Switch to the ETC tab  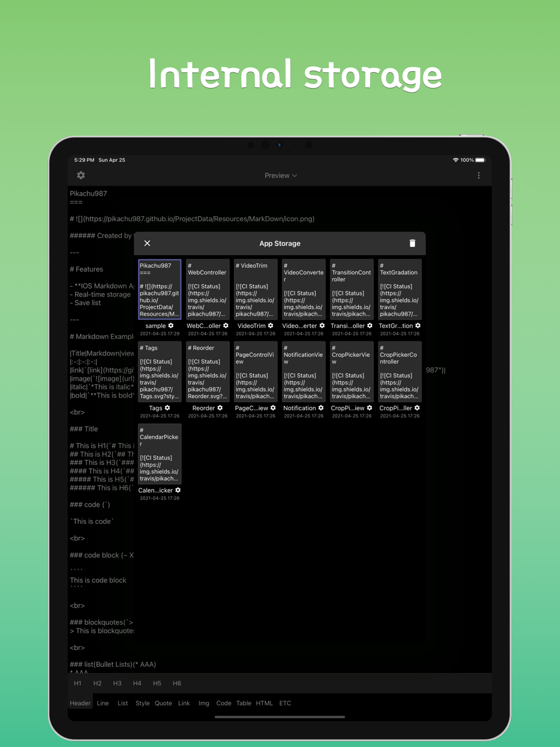pos(285,703)
